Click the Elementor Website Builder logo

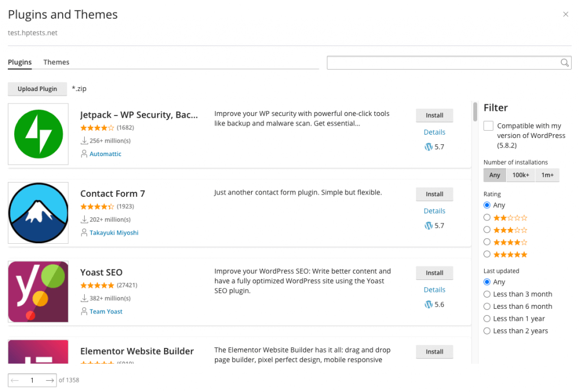coord(38,351)
